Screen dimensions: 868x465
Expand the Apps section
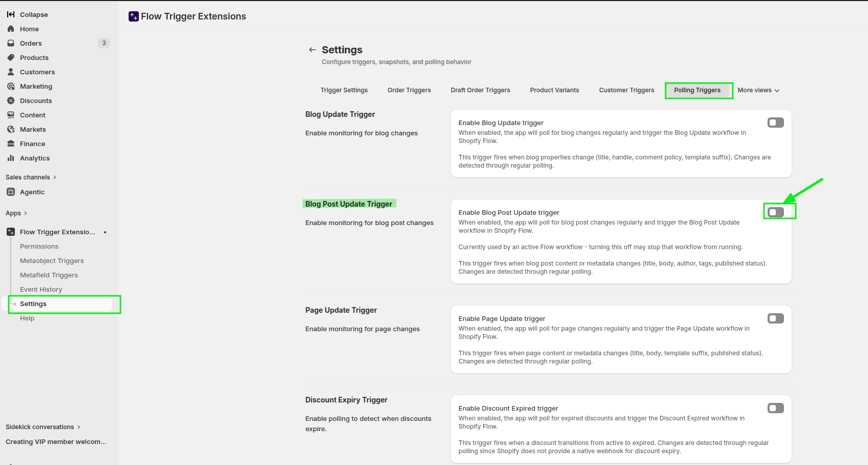pyautogui.click(x=16, y=213)
